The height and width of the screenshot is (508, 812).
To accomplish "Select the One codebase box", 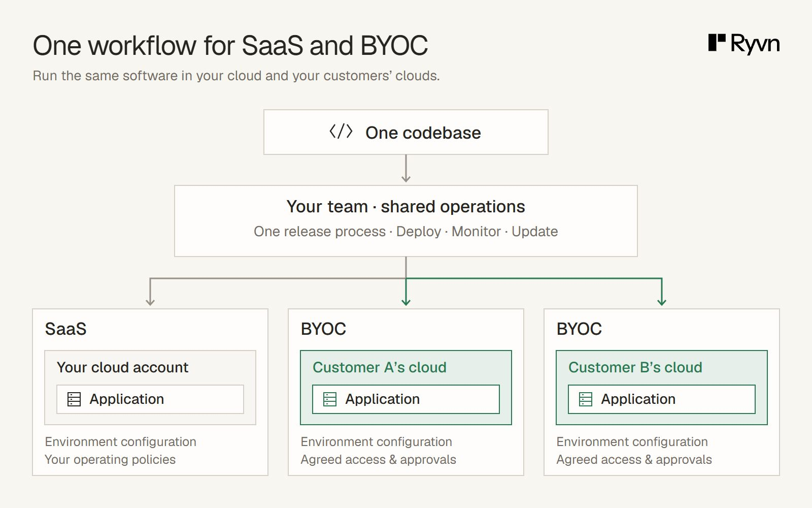I will pos(406,132).
